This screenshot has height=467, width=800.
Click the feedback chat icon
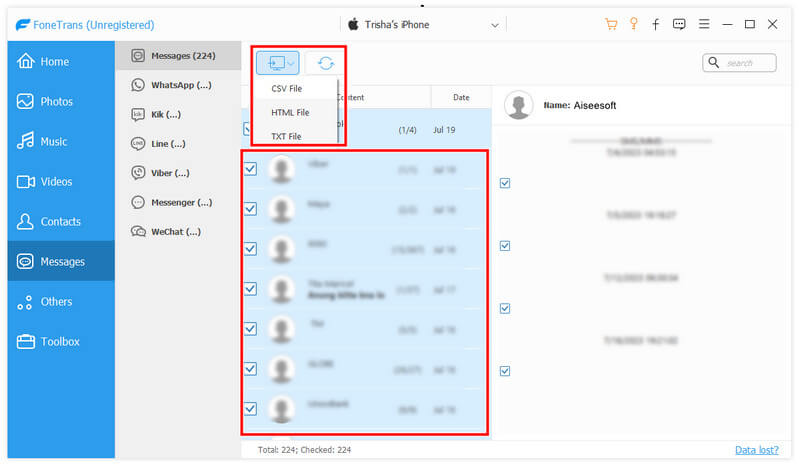pos(679,24)
